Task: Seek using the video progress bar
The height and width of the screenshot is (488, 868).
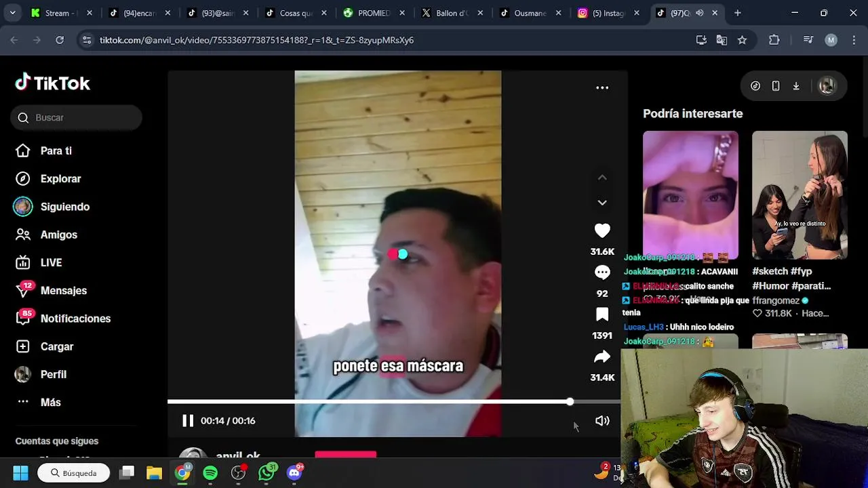Action: point(394,402)
